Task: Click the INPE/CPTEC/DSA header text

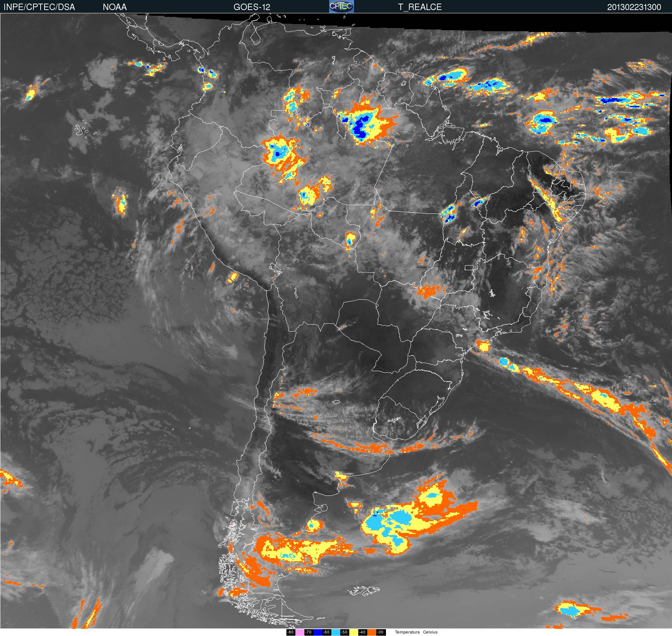Action: (39, 7)
